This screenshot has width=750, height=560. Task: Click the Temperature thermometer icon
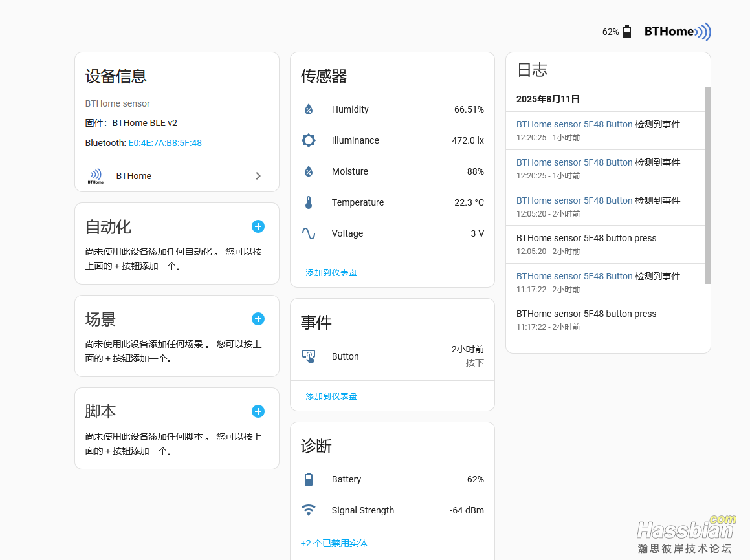(x=309, y=202)
